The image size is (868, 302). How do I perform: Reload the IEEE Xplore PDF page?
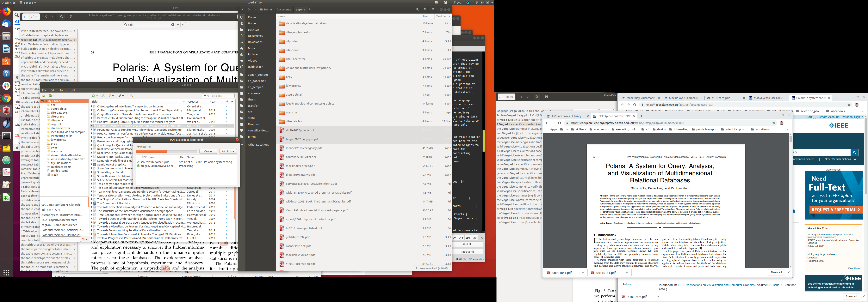click(560, 123)
